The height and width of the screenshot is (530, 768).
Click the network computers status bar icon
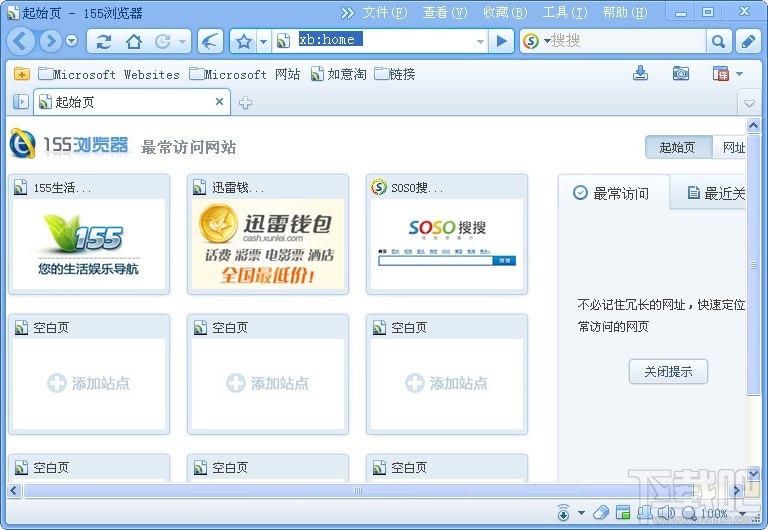pos(645,512)
